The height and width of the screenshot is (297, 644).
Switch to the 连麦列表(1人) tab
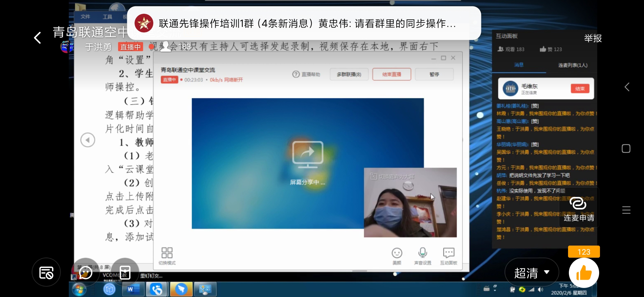(572, 65)
